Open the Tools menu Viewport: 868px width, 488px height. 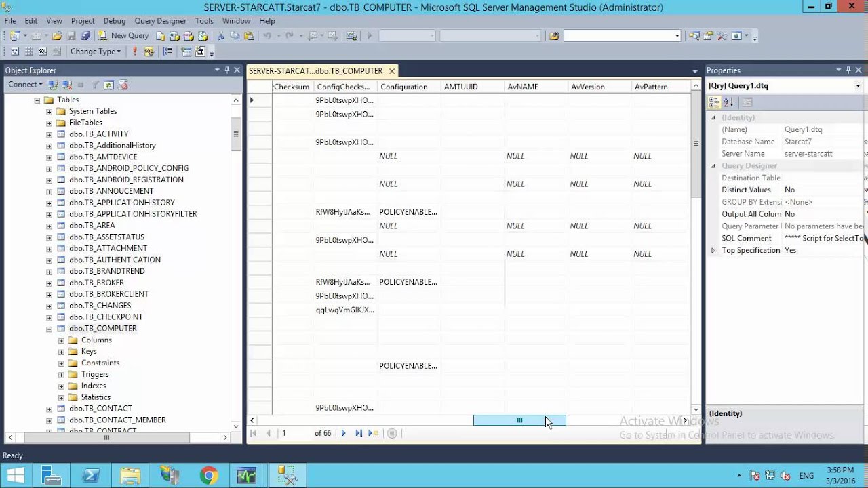coord(204,21)
